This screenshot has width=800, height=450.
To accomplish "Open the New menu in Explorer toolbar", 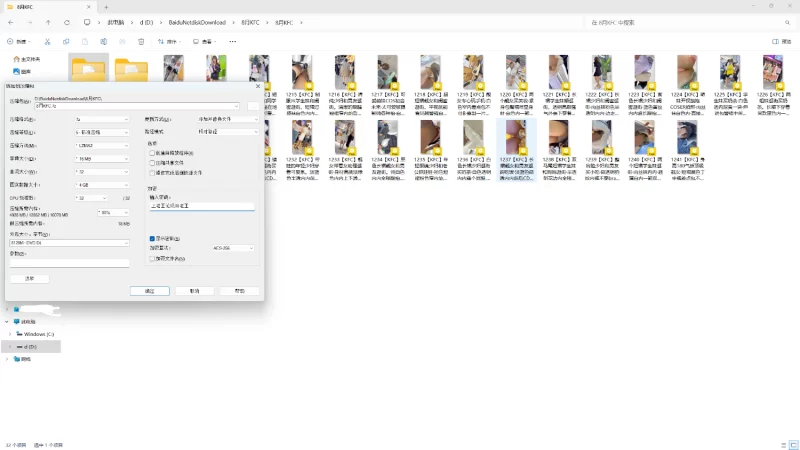I will tap(19, 41).
